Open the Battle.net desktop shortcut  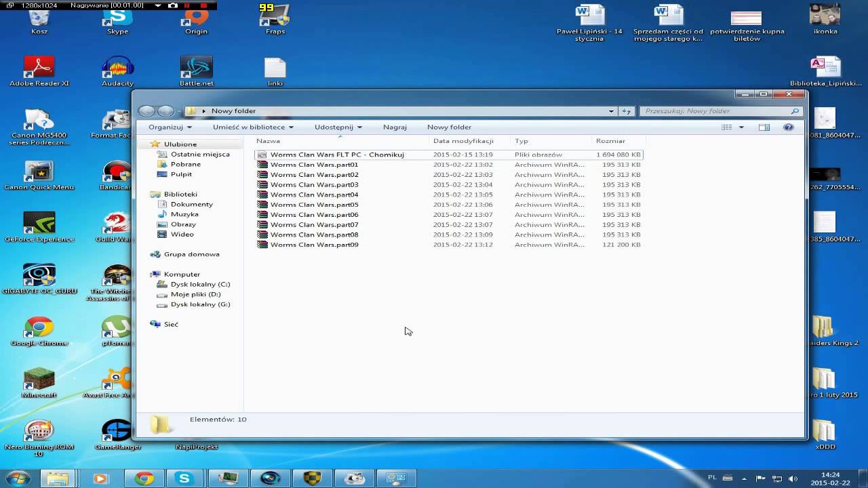tap(196, 71)
